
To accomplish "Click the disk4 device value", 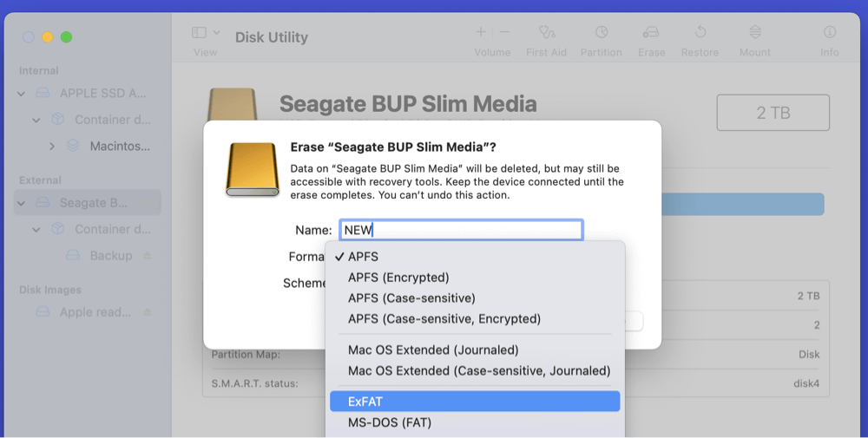I will click(806, 383).
